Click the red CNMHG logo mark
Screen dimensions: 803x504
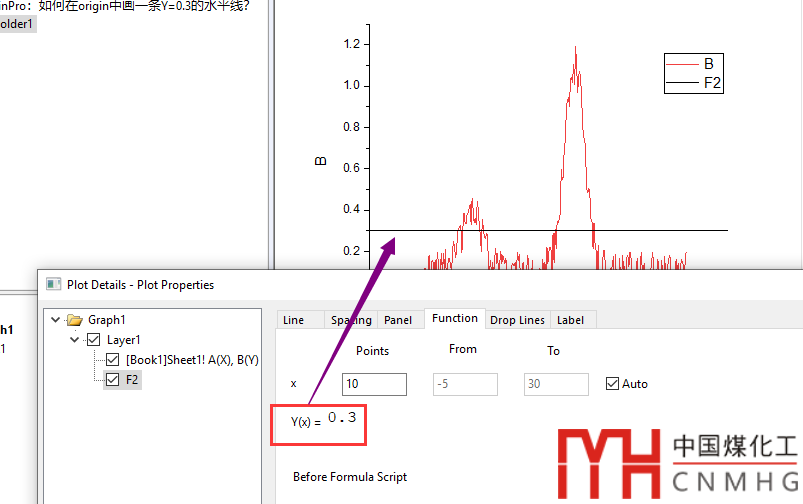point(609,461)
